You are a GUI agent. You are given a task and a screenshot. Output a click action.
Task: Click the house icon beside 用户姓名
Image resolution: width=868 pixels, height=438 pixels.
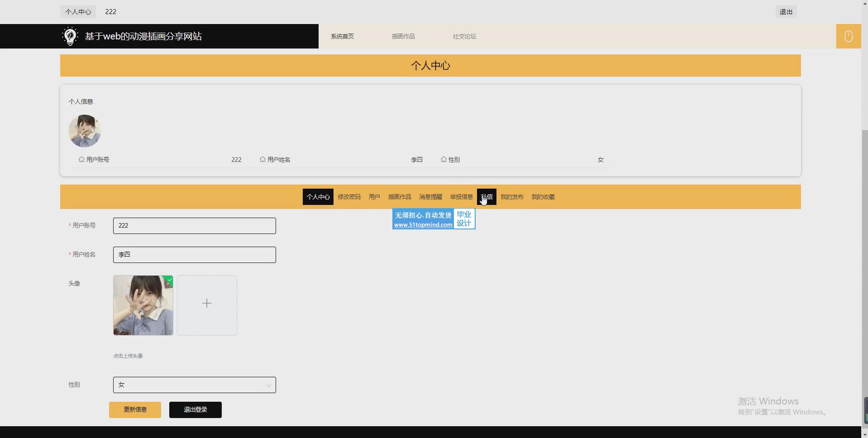click(x=262, y=160)
